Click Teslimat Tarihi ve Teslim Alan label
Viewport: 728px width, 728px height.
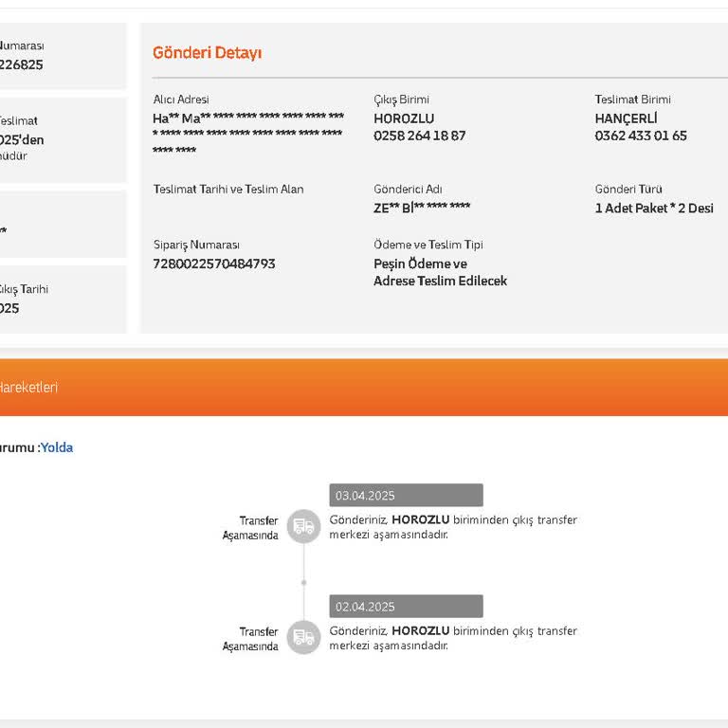click(x=228, y=189)
